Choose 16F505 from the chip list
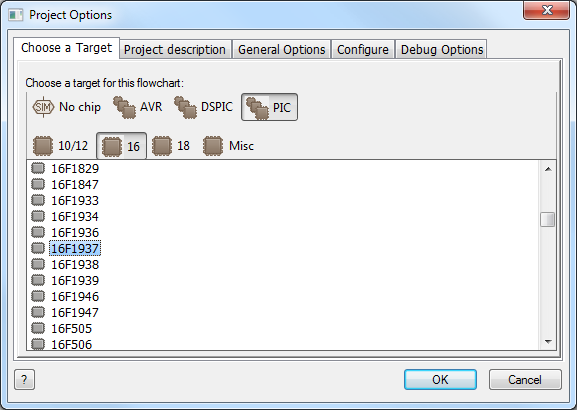The image size is (577, 410). (x=71, y=328)
